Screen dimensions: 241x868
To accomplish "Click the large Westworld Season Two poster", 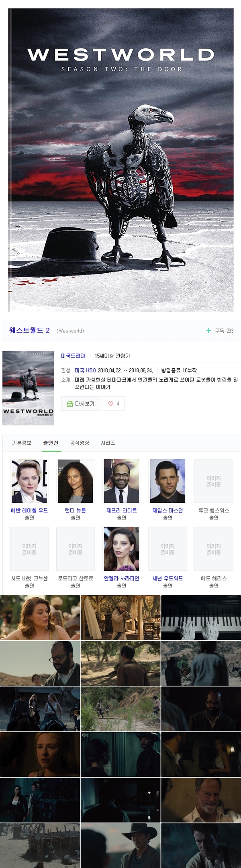I will click(x=121, y=160).
